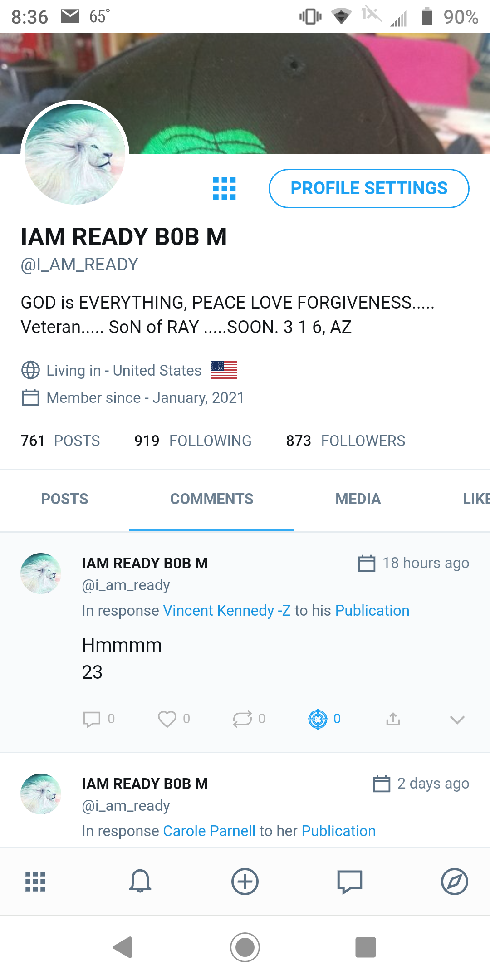Open discover compass icon
The image size is (490, 980).
(x=455, y=882)
